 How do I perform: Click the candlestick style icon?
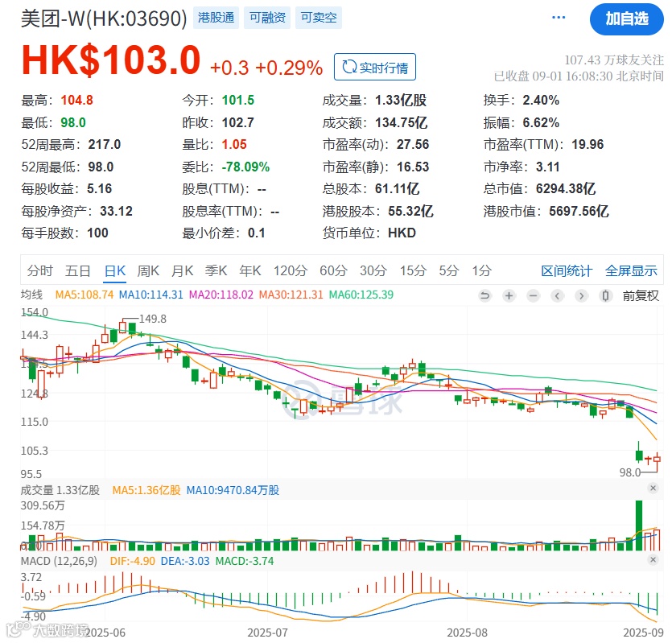[605, 295]
